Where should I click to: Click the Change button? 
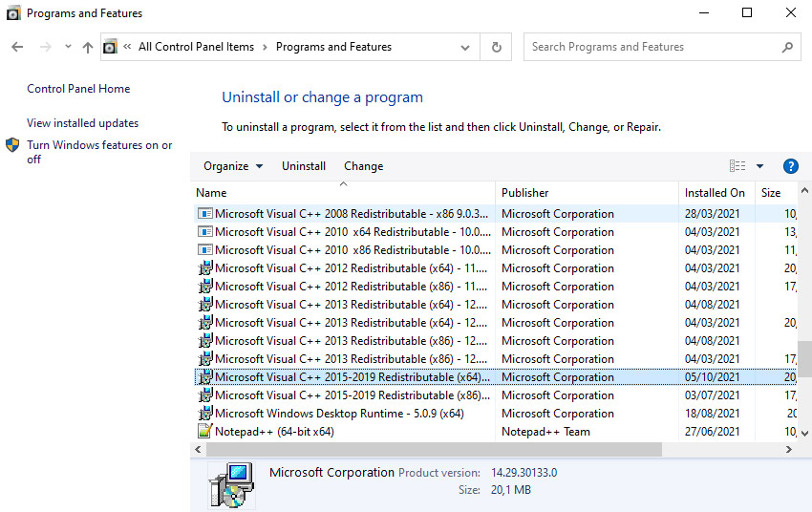coord(364,166)
